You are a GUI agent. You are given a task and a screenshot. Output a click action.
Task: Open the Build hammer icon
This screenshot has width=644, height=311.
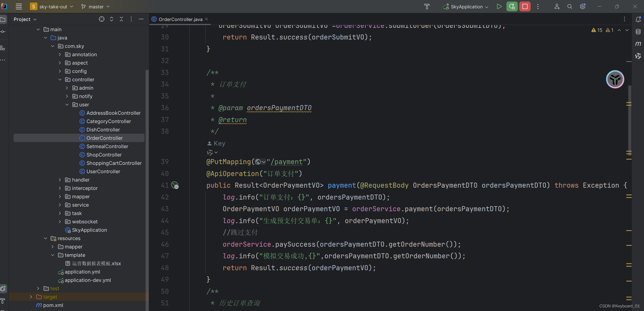(x=427, y=7)
